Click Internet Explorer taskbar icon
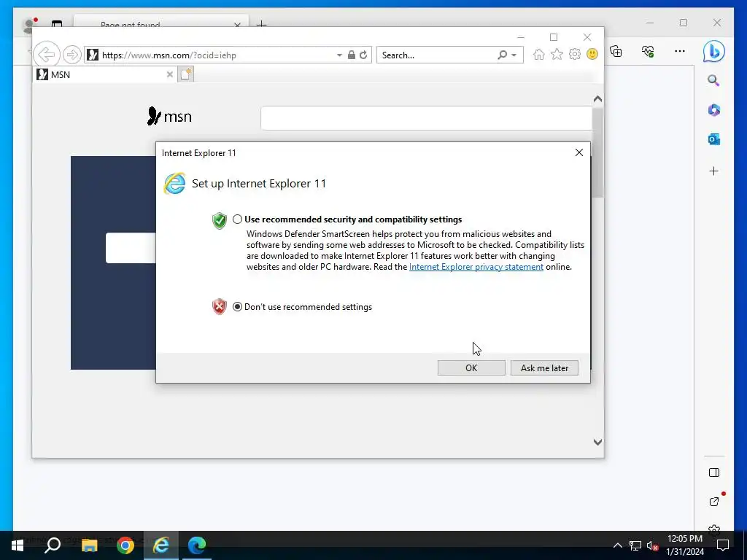 pyautogui.click(x=161, y=545)
